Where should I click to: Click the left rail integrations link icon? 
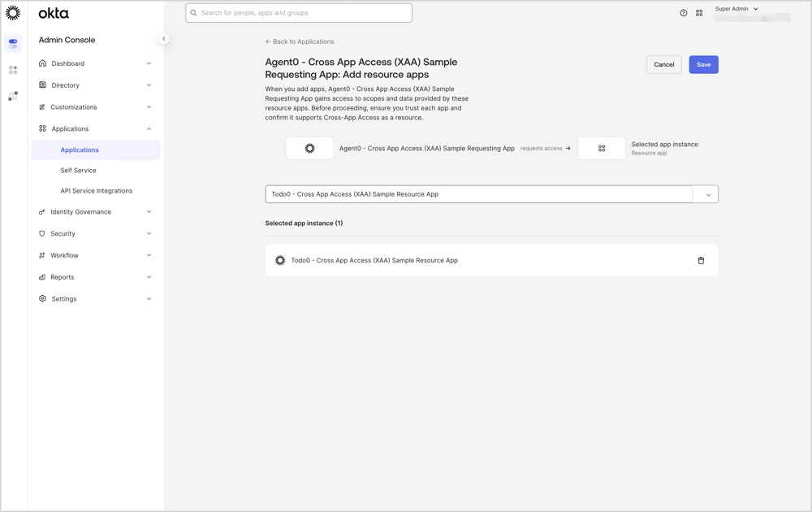pyautogui.click(x=12, y=96)
